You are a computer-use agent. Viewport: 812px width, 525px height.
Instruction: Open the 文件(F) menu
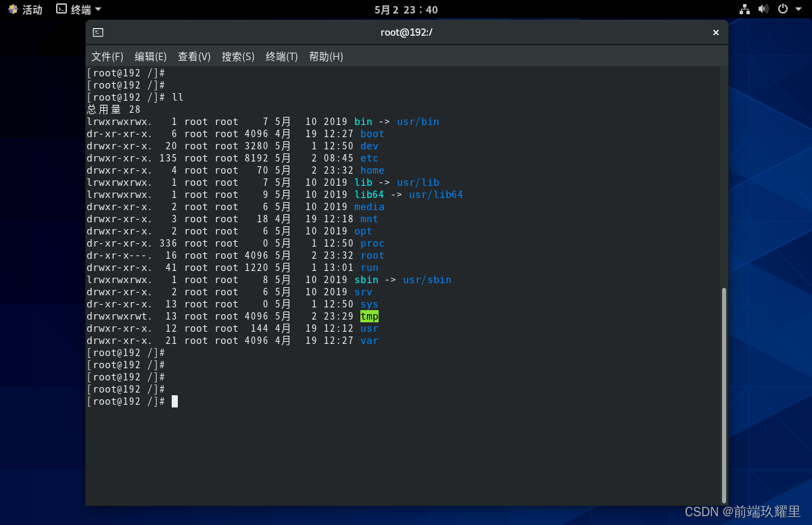click(108, 57)
